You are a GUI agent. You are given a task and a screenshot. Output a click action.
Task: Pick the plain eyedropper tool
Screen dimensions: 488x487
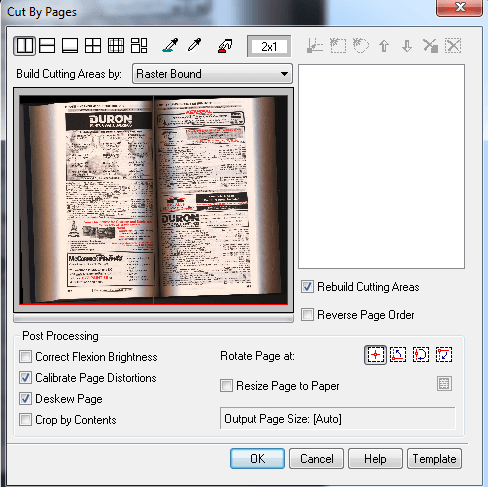(x=194, y=45)
